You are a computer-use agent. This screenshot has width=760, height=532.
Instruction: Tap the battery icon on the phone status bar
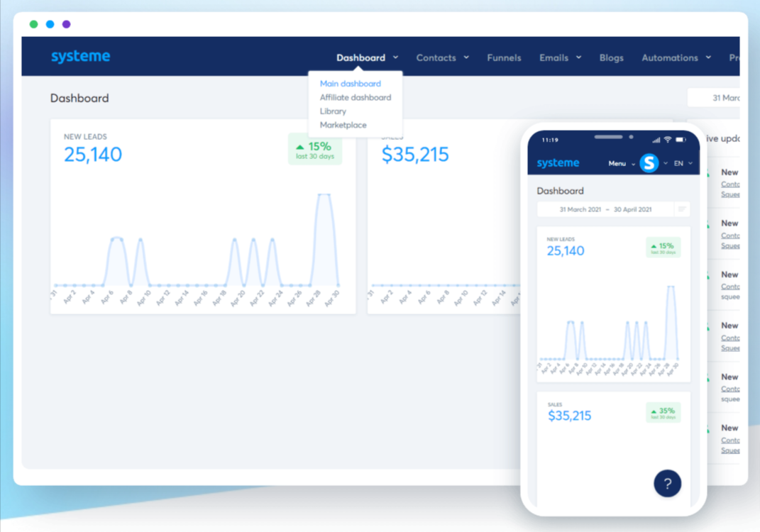681,139
